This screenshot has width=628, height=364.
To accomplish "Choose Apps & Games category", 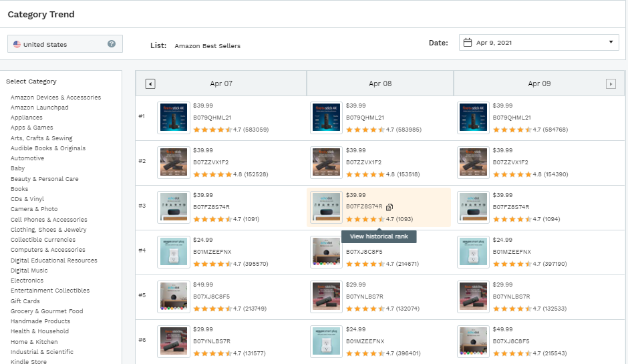I will pyautogui.click(x=31, y=128).
